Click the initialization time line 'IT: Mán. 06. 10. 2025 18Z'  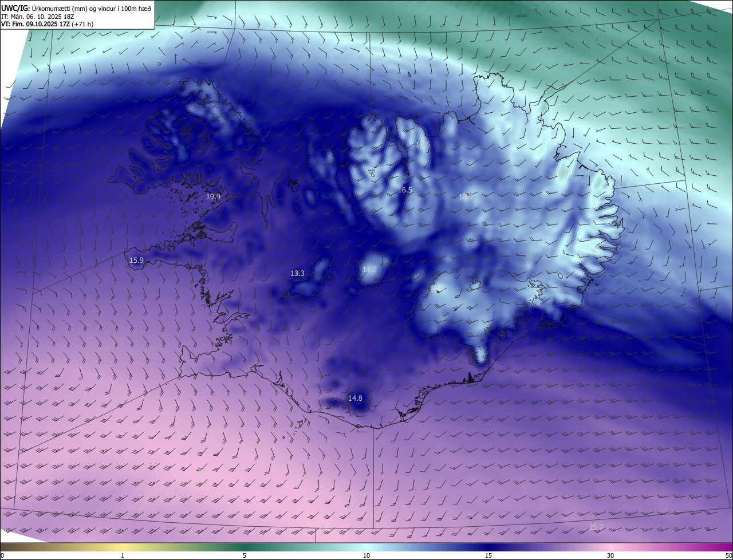38,16
